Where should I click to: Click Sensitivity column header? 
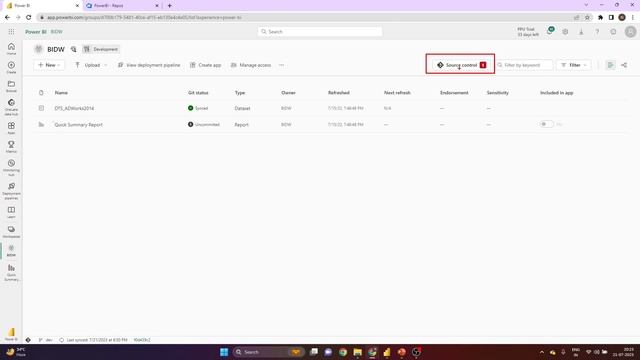pos(498,93)
